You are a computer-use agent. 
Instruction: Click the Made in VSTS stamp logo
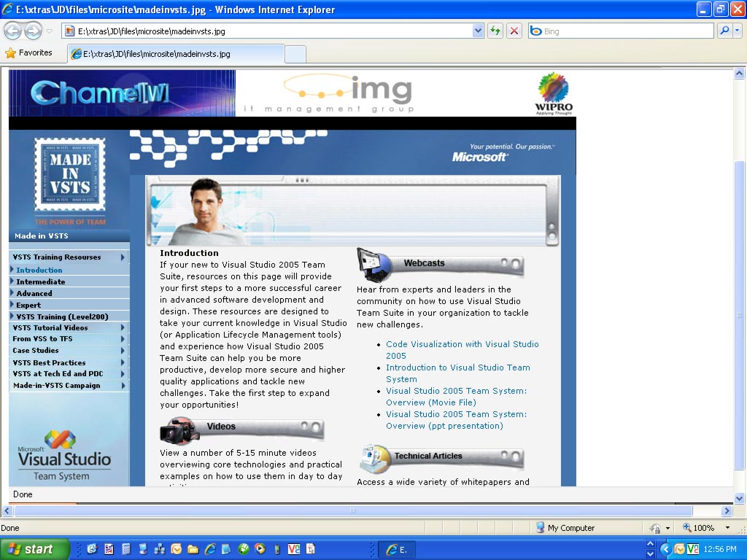70,174
